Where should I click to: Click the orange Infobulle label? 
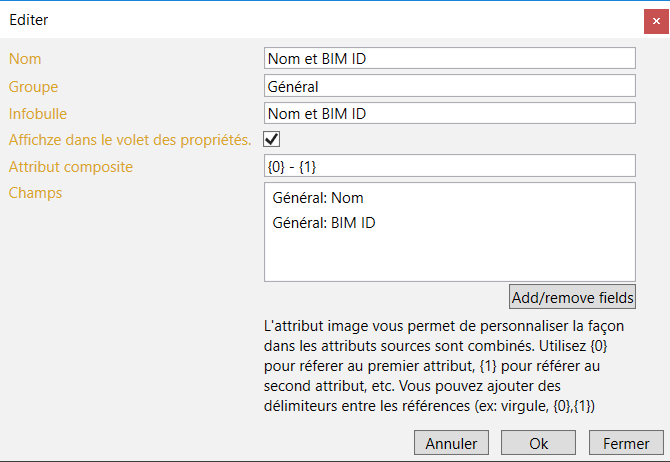click(x=38, y=113)
